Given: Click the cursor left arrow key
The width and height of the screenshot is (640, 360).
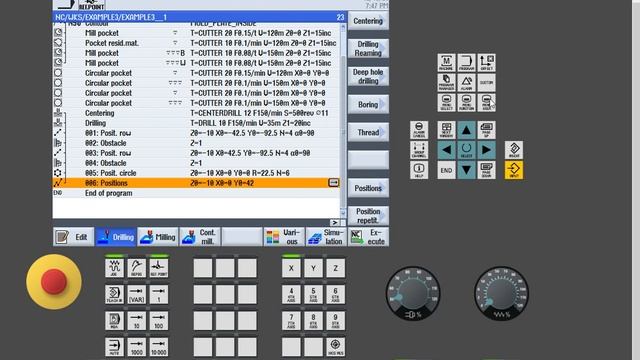Looking at the screenshot, I should coord(447,150).
